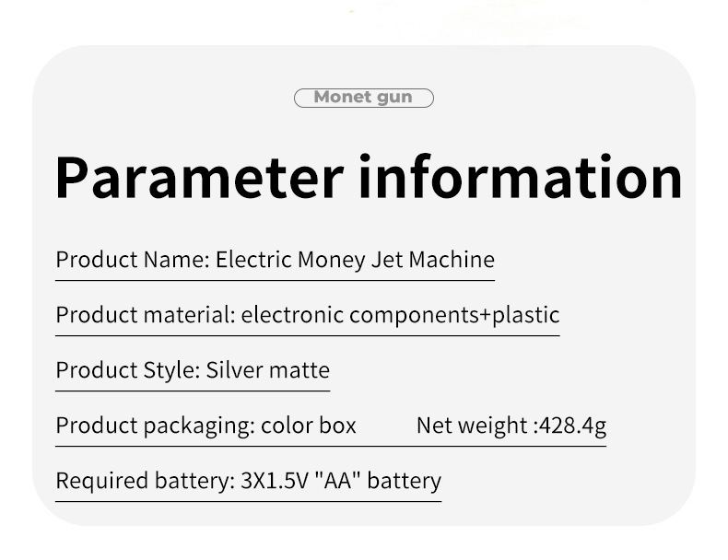Click the color box value text

click(309, 426)
